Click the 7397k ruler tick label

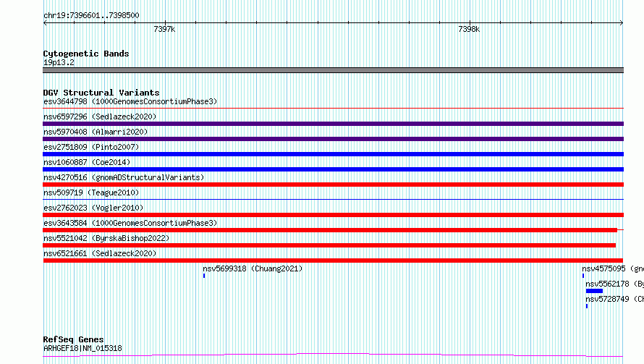point(164,29)
